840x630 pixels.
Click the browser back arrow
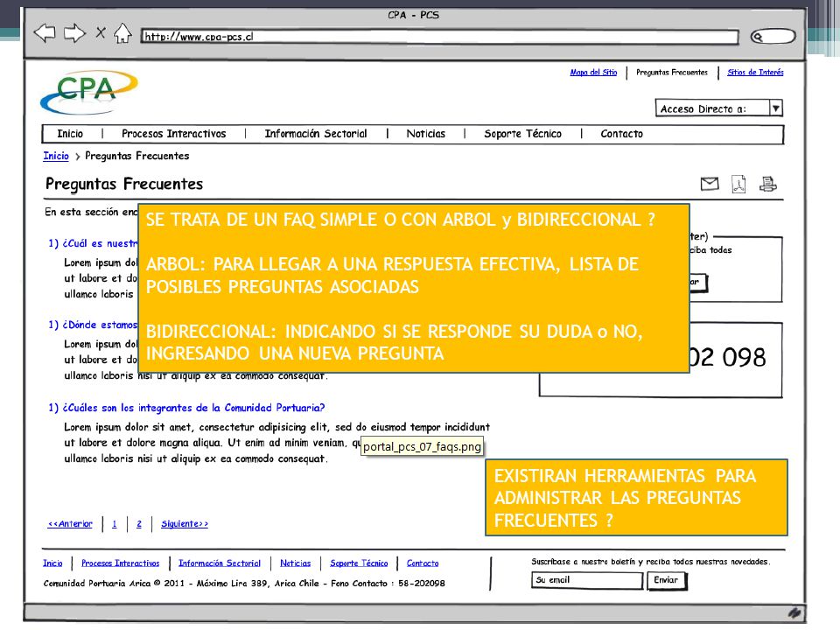(45, 33)
